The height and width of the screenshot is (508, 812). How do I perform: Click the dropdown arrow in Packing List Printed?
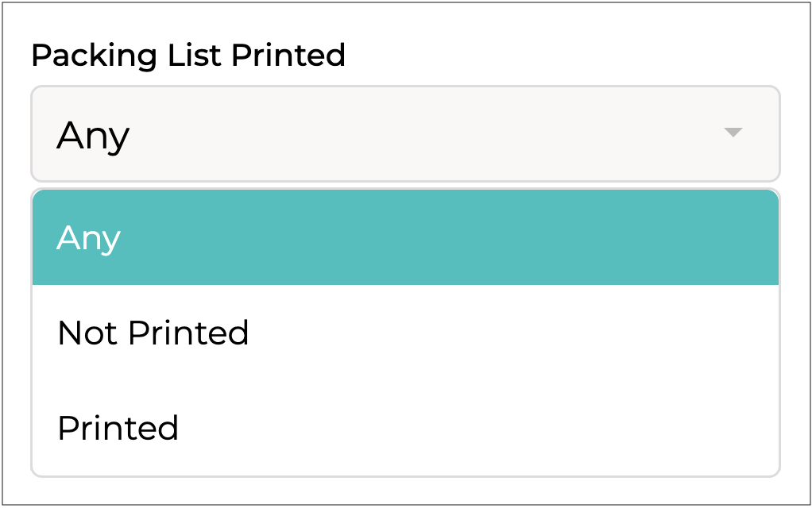[x=733, y=133]
